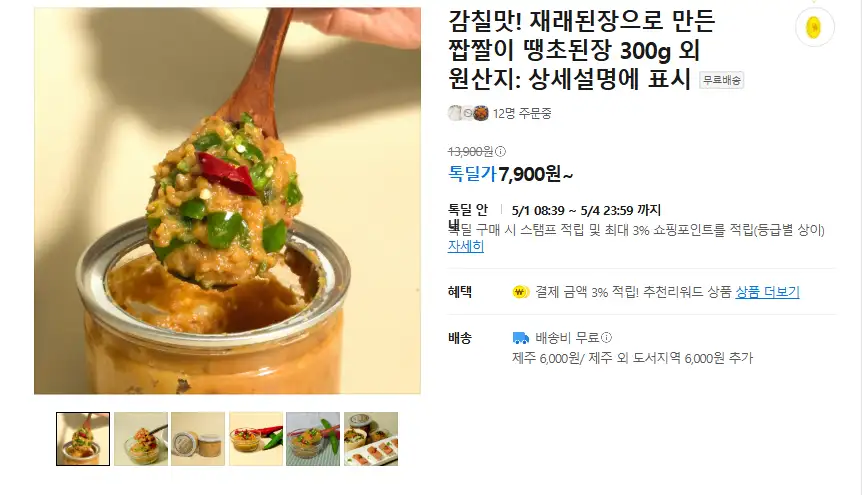This screenshot has width=863, height=495.
Task: Select the fourth thumbnail with chili peppers
Action: 256,439
